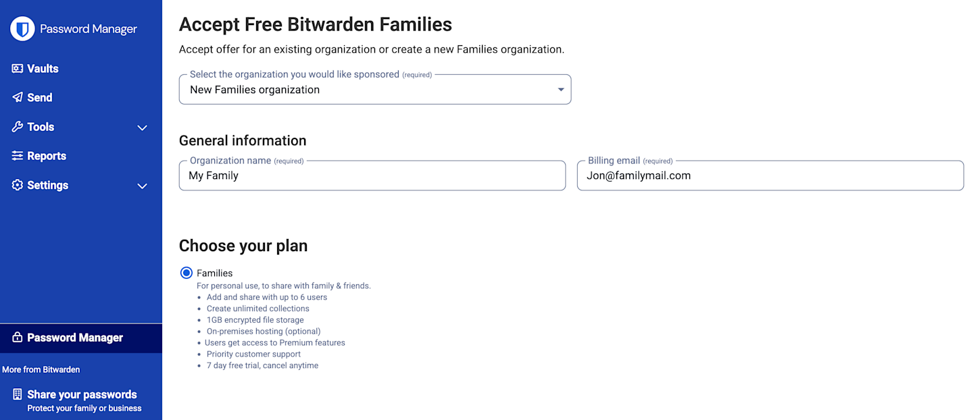This screenshot has width=980, height=420.
Task: Select the Send icon in the sidebar
Action: pyautogui.click(x=18, y=97)
